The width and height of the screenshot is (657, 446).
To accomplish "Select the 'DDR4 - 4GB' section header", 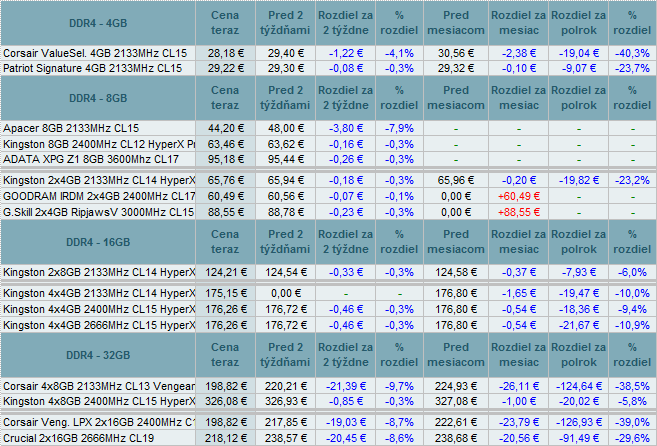I will tap(98, 23).
